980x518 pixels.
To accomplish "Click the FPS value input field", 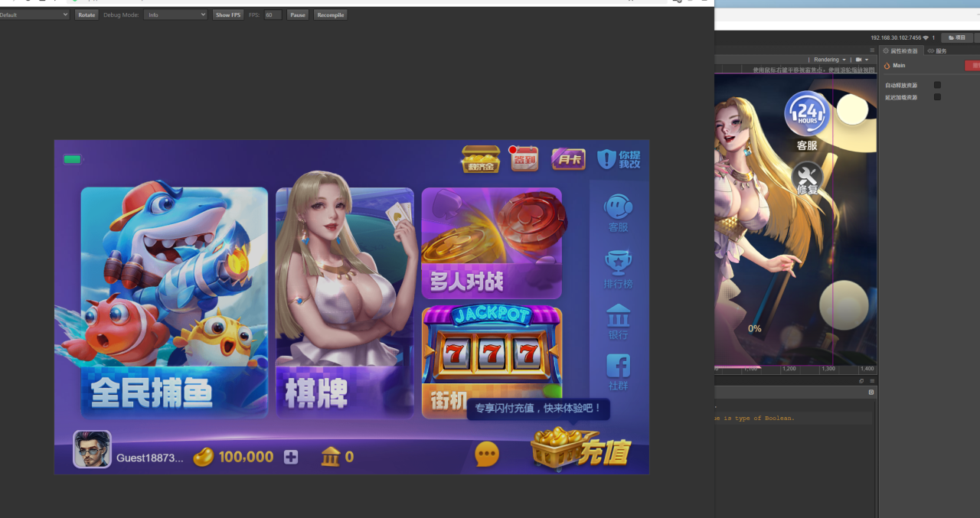I will coord(273,15).
